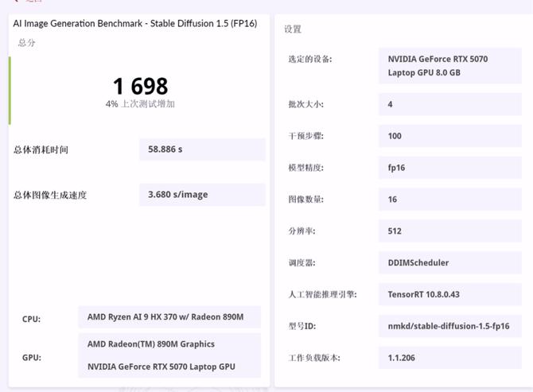Click the 工作负载版本 value 1.1.206

(x=449, y=358)
